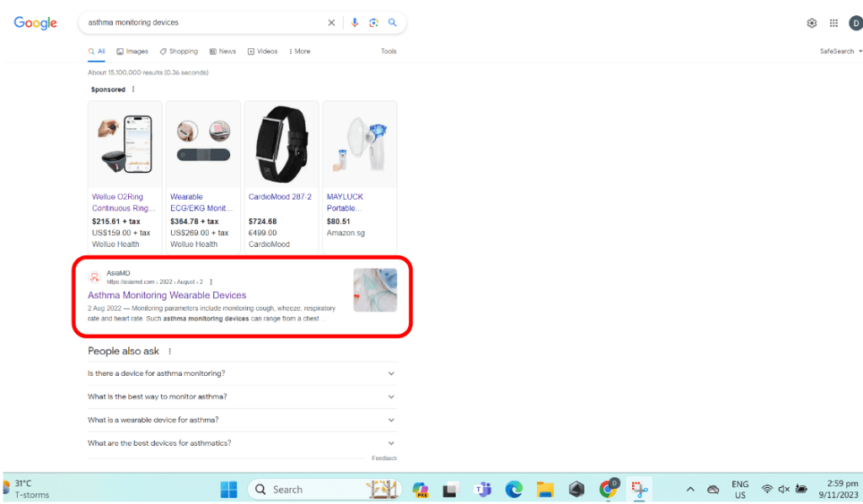Click the magnifier search submit icon
Viewport: 863px width, 504px height.
pyautogui.click(x=392, y=23)
